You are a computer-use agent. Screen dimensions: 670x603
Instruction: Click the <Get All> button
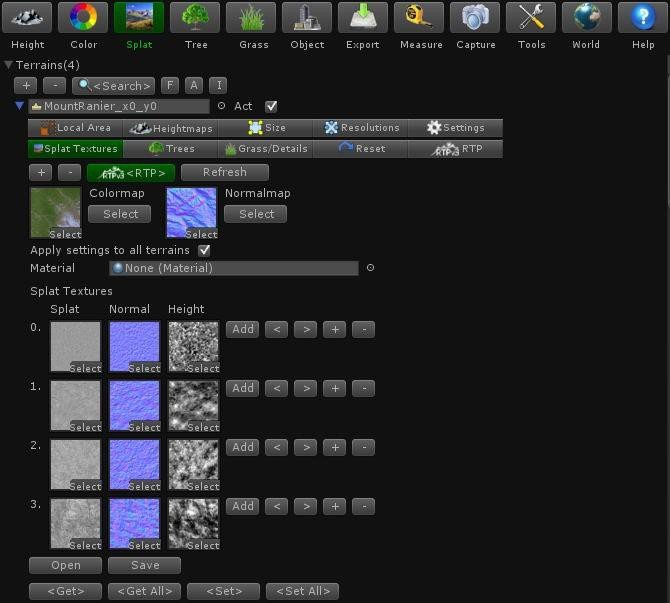pos(144,591)
